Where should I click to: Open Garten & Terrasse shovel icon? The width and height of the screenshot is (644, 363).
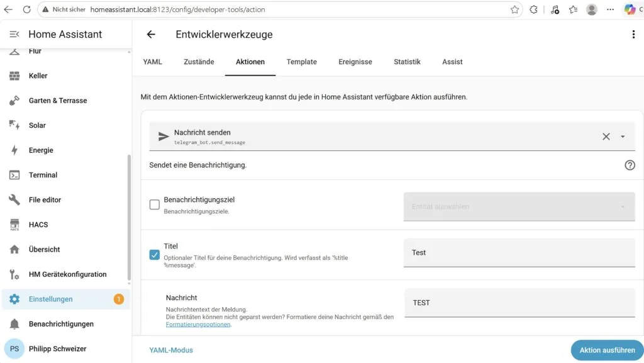pyautogui.click(x=14, y=101)
